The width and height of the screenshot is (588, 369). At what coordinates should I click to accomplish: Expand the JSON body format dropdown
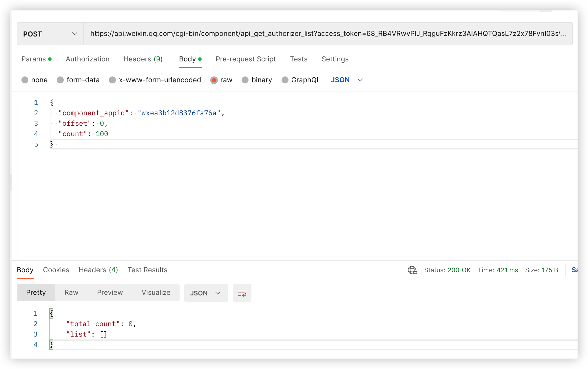[347, 80]
